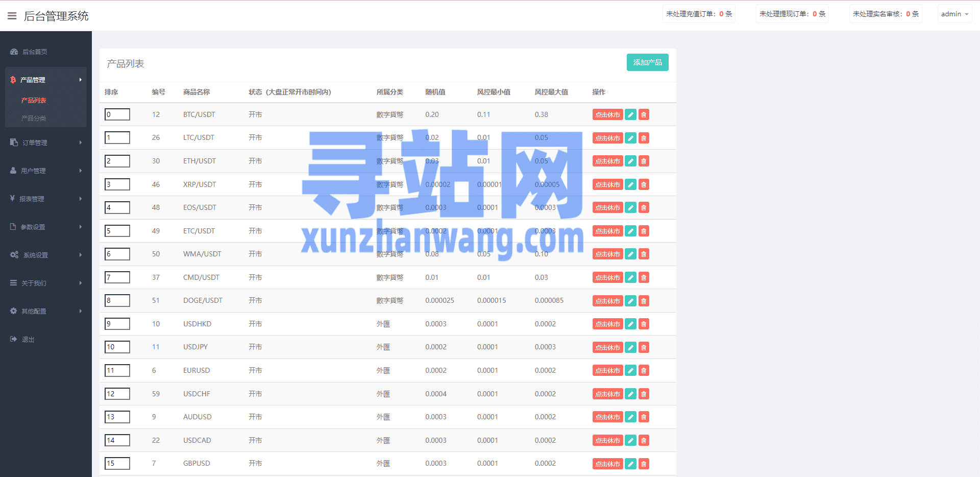Edit the GBPUSD pencil icon
The height and width of the screenshot is (477, 980).
tap(631, 464)
